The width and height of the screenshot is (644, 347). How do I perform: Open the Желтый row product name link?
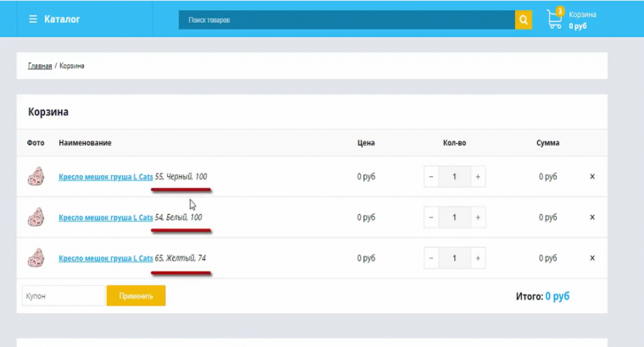105,258
